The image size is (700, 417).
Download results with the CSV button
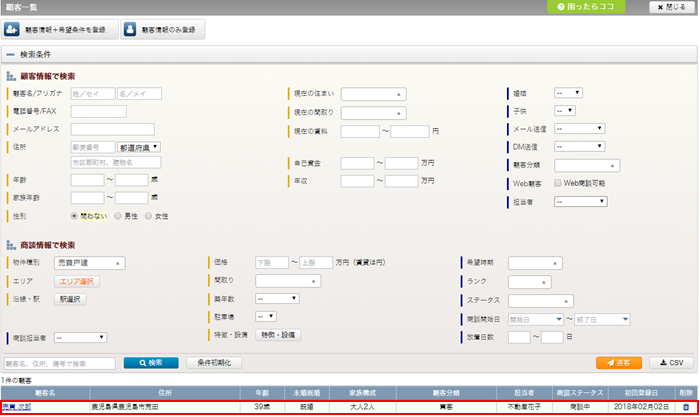click(671, 363)
